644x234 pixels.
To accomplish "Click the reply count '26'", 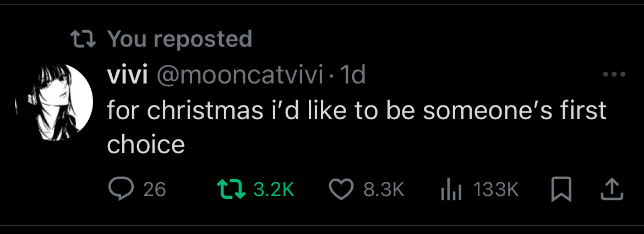I will [x=154, y=190].
